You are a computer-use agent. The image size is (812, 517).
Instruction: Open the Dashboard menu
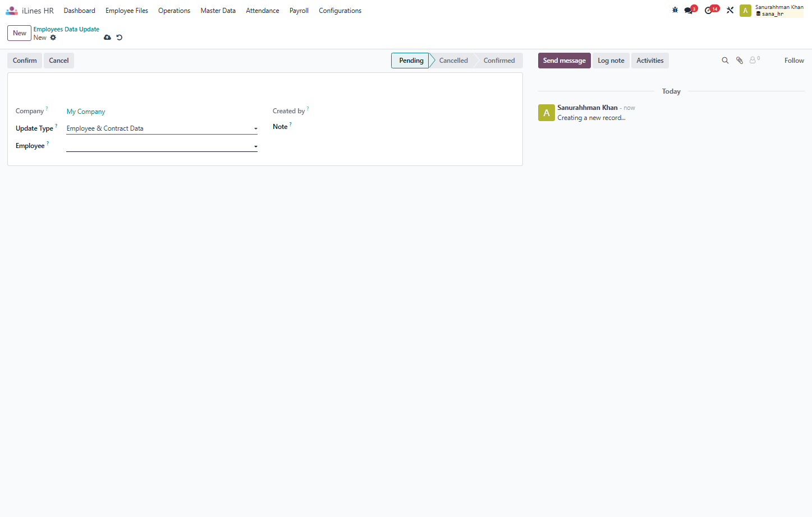(80, 11)
